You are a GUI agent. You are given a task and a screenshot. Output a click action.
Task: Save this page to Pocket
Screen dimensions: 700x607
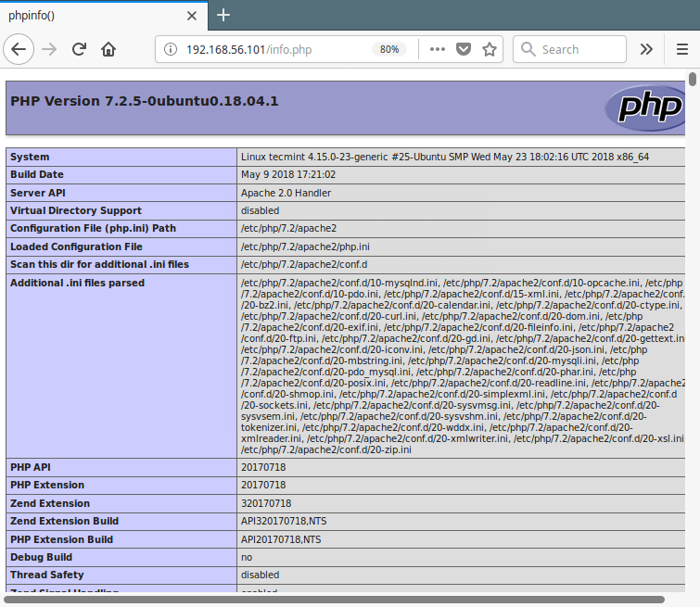(464, 49)
